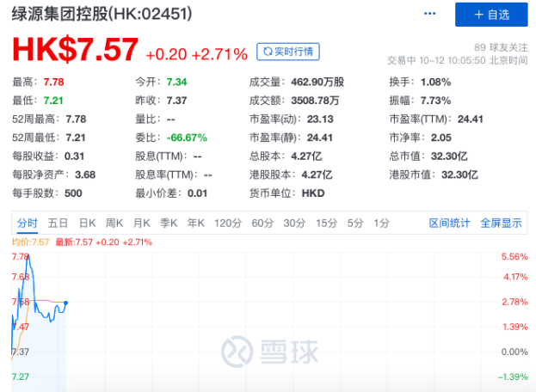The height and width of the screenshot is (392, 536).
Task: Add stock via 自选 button
Action: [491, 15]
